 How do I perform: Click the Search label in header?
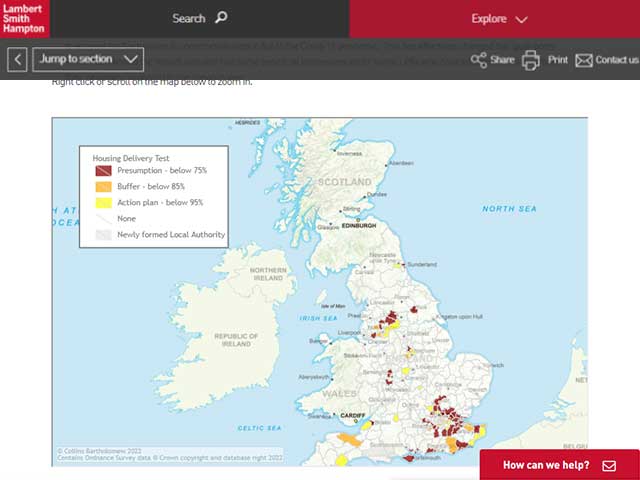(189, 18)
